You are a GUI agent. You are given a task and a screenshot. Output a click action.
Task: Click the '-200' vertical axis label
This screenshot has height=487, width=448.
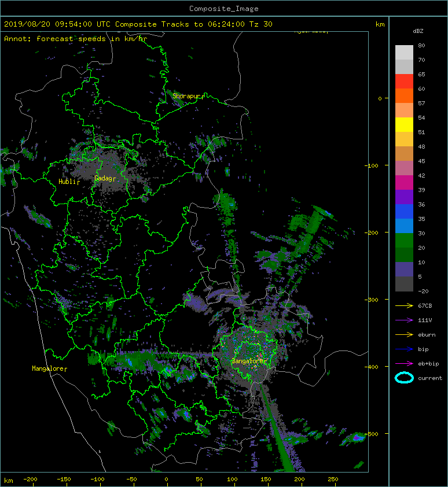(371, 233)
